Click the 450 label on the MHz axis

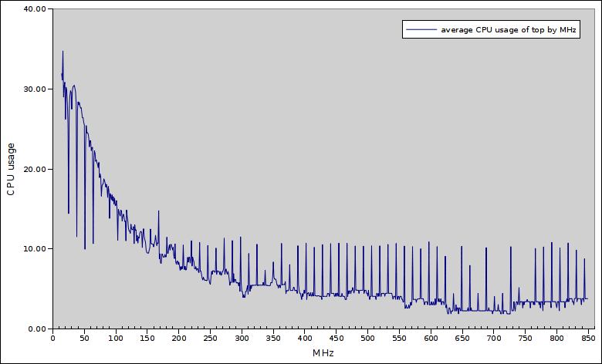pyautogui.click(x=336, y=338)
